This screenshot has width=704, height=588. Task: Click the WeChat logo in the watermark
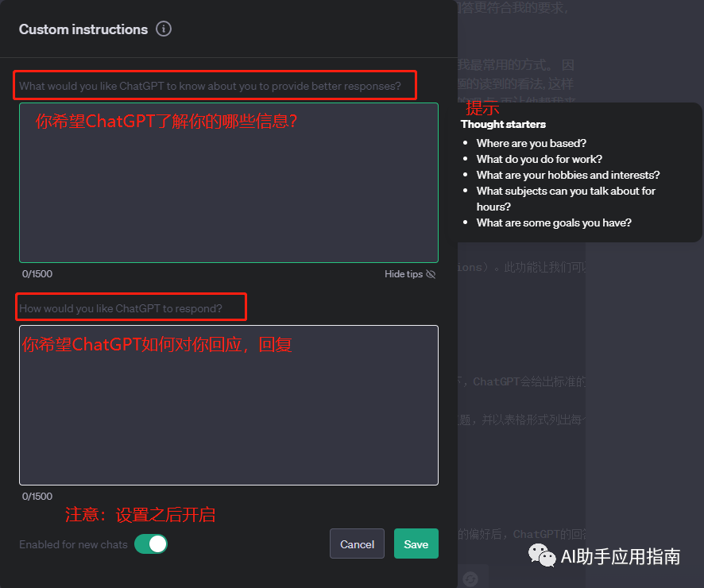point(542,555)
